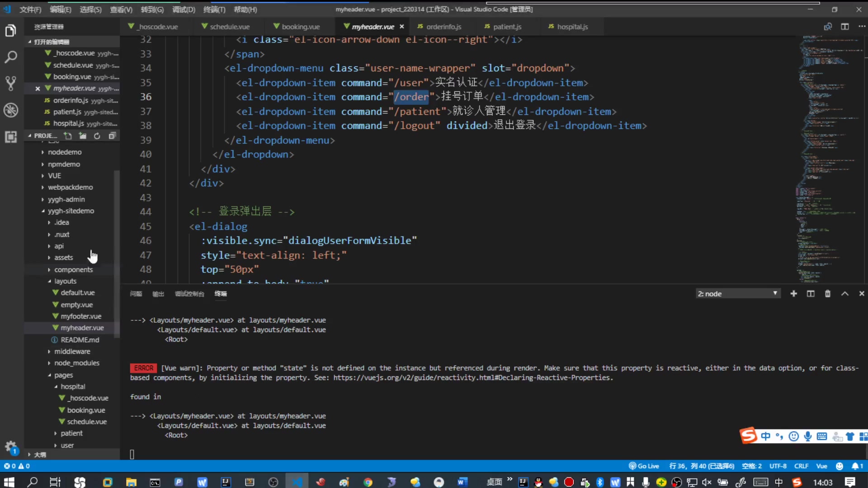868x488 pixels.
Task: Open the Search view icon
Action: coord(10,57)
